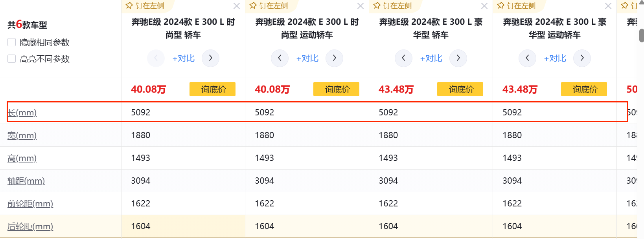
Task: Add 豪华型 轿车 to comparison via +对比
Action: pos(431,58)
